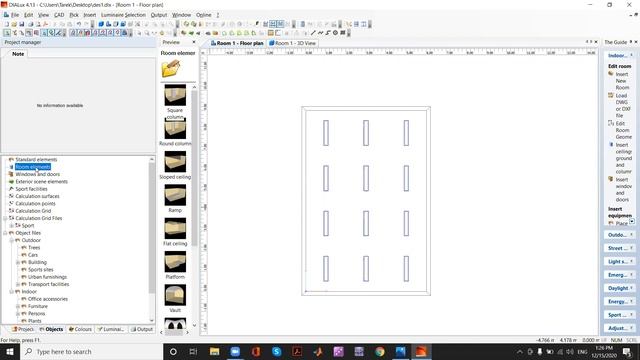
Task: Click the Undo toolbar icon
Action: point(79,24)
